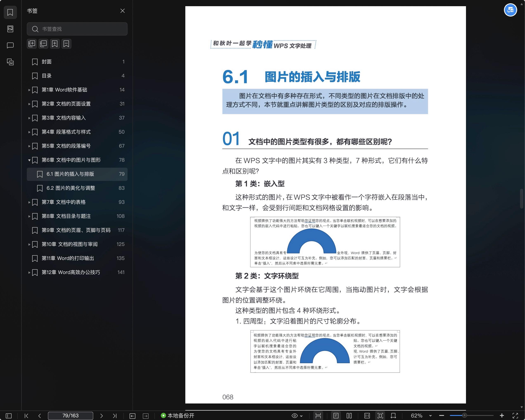Click page number 141 of 第12章
This screenshot has height=420, width=525.
coord(121,272)
